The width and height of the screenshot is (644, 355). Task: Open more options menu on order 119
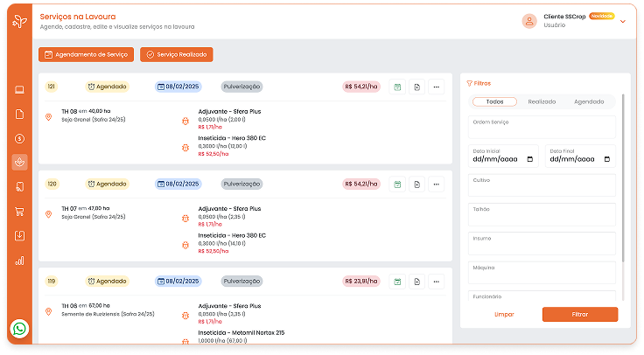click(x=437, y=282)
